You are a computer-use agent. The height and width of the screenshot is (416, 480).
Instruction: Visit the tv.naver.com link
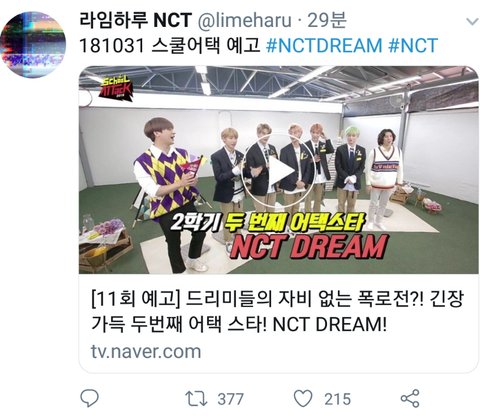click(x=146, y=352)
